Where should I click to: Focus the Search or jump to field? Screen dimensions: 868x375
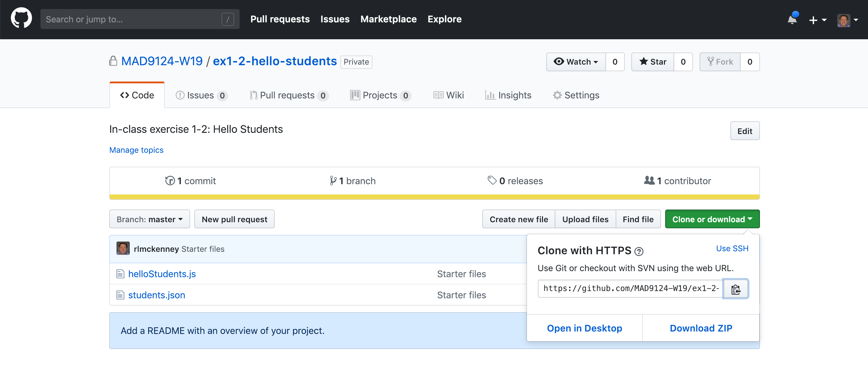point(140,19)
